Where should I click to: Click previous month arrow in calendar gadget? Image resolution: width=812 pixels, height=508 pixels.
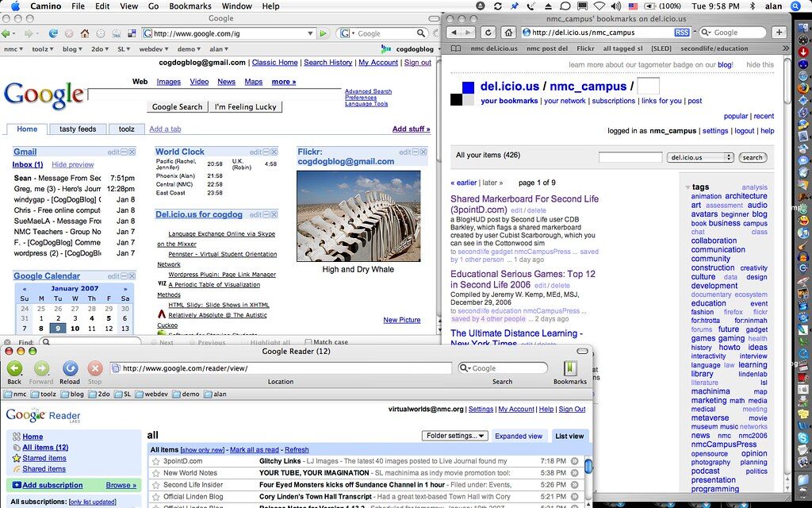tap(25, 289)
